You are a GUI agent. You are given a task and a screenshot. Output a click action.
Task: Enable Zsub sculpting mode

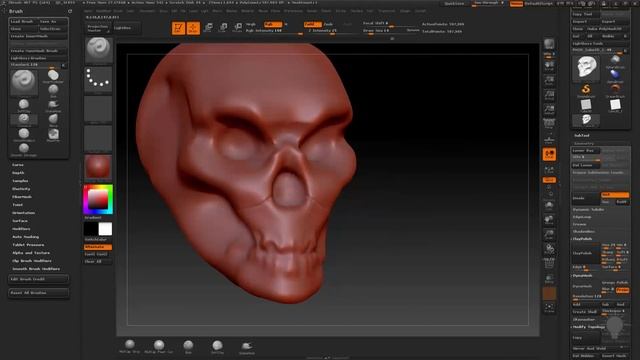coord(328,24)
